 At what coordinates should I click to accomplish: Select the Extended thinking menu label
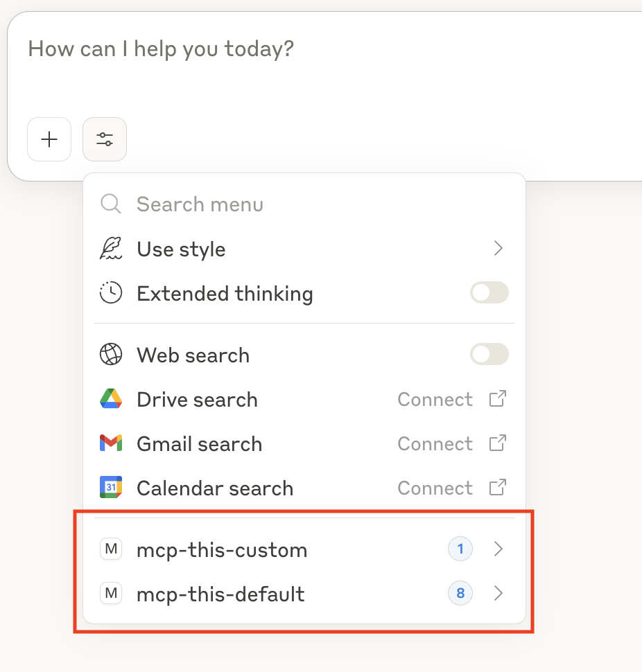225,294
